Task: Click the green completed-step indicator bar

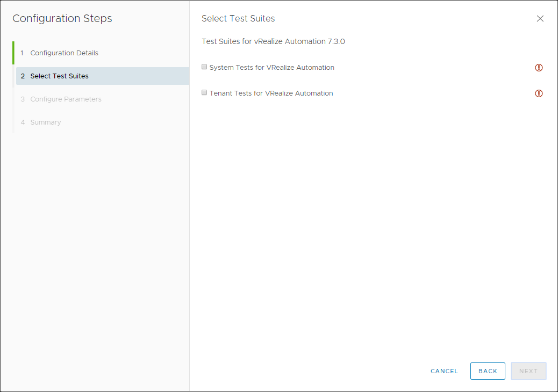Action: (x=13, y=53)
